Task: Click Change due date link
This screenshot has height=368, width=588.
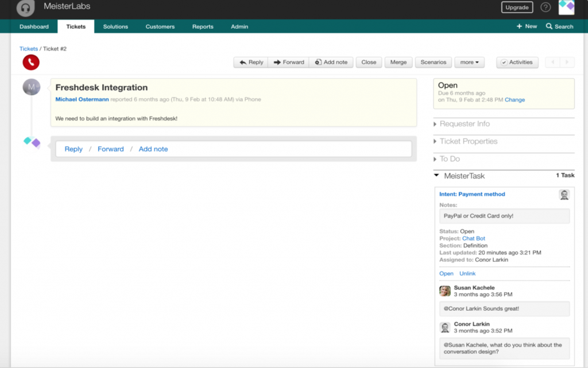Action: tap(514, 100)
